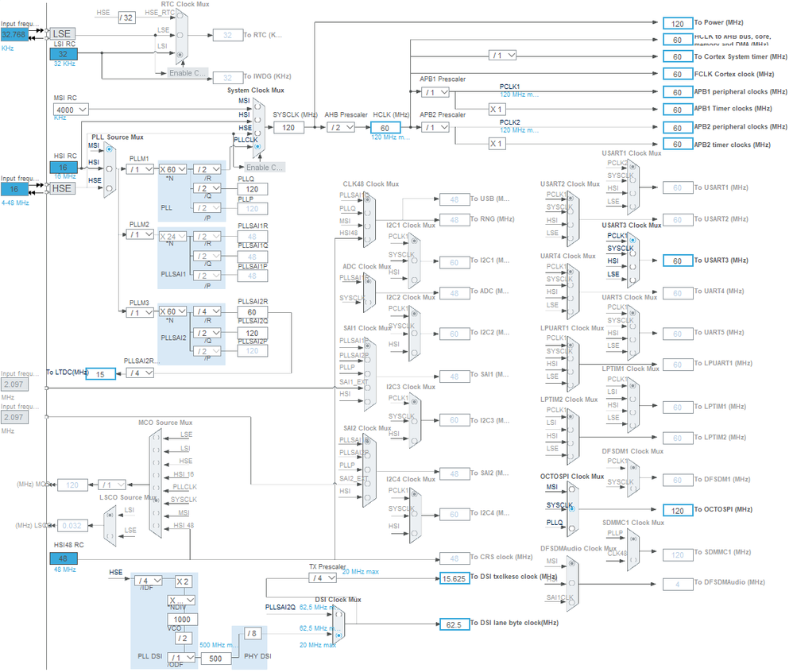Click the LSE input frequency field 32.768
This screenshot has width=793, height=672.
[x=14, y=34]
